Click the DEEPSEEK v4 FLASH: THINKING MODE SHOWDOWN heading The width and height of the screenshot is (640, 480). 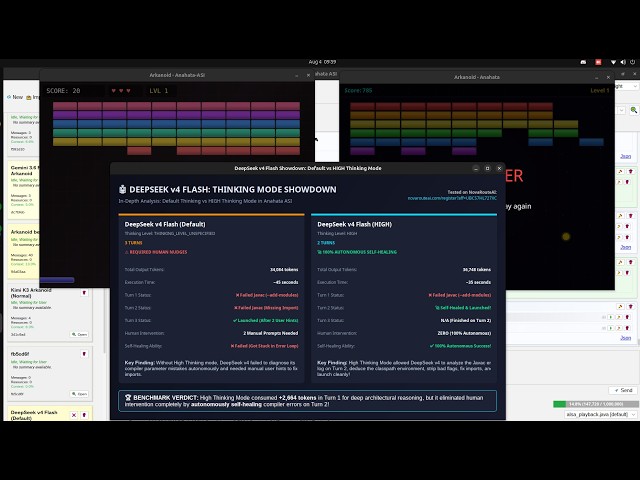coord(233,189)
